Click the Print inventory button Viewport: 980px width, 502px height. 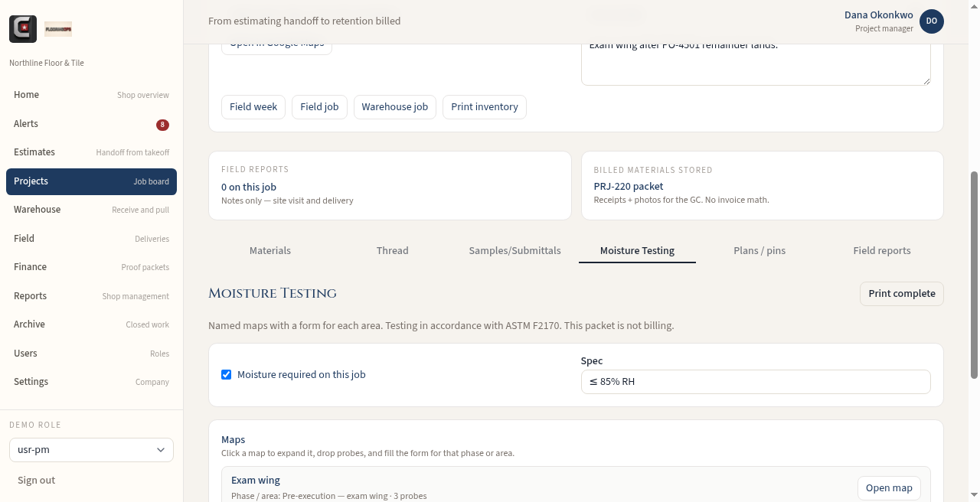pos(485,107)
